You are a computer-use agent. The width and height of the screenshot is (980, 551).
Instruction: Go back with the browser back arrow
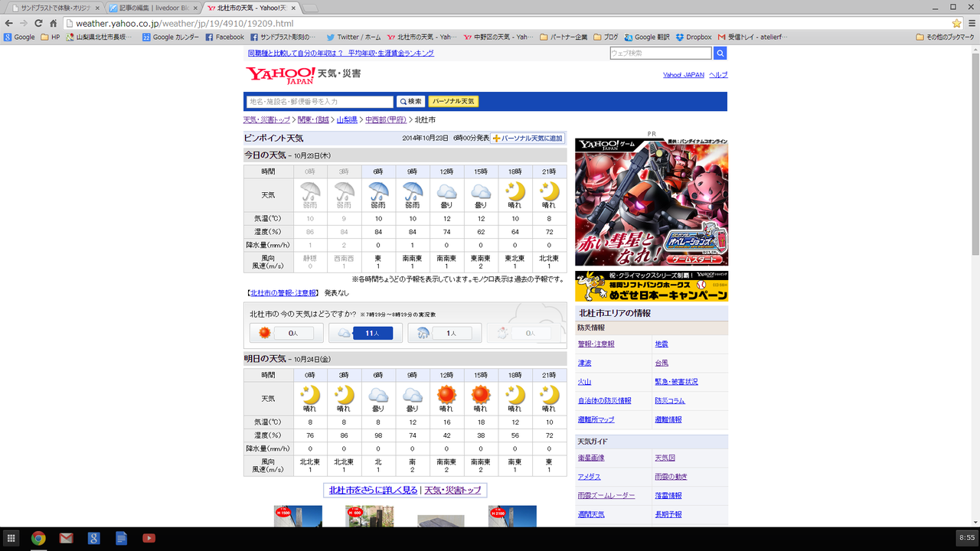click(x=8, y=23)
